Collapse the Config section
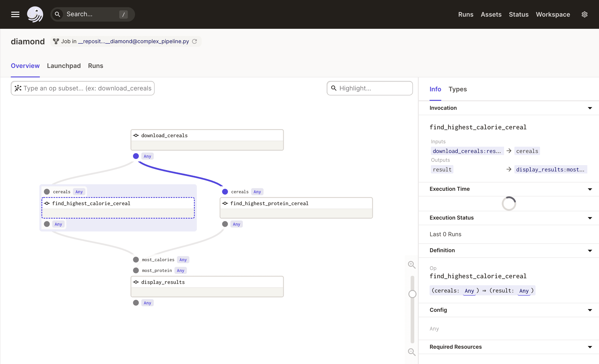The width and height of the screenshot is (599, 364). [x=590, y=310]
